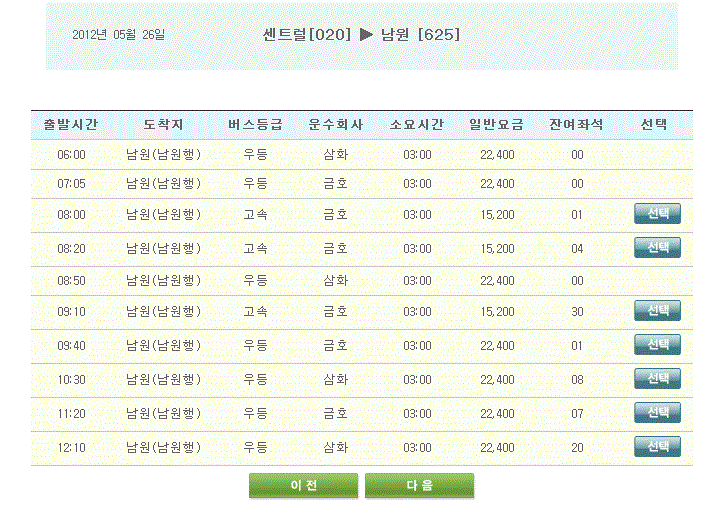
Task: Click 남원(남원행) destination in 06:00 row
Action: pos(164,155)
